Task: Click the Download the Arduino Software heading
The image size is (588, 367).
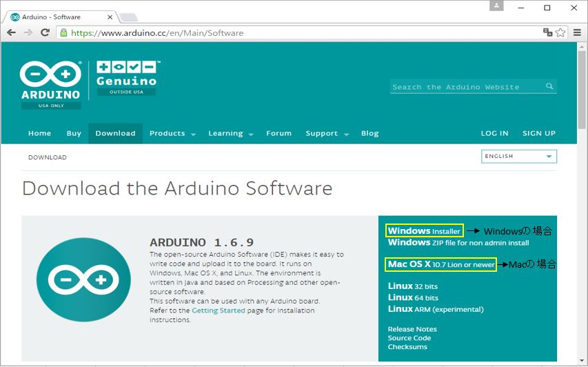Action: tap(177, 188)
